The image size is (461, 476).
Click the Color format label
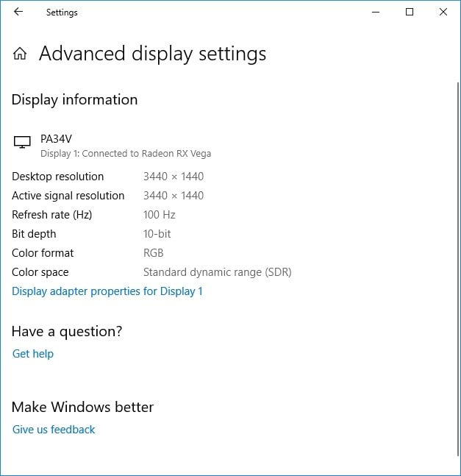coord(43,253)
